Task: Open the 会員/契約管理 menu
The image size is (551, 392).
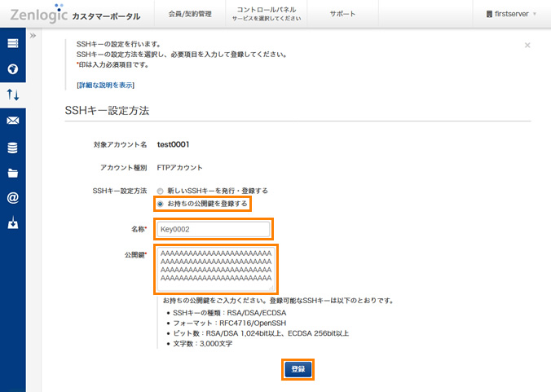Action: coord(190,14)
